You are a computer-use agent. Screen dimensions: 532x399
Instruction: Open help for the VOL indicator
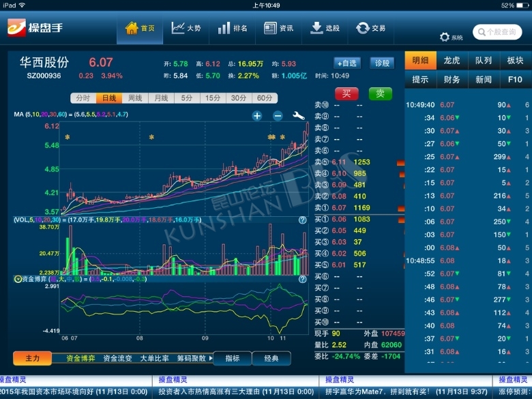click(x=302, y=220)
